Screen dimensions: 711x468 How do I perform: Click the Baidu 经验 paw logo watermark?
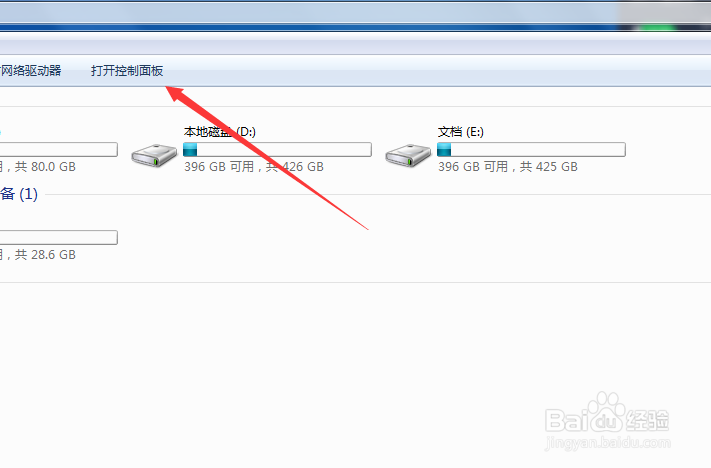point(607,413)
